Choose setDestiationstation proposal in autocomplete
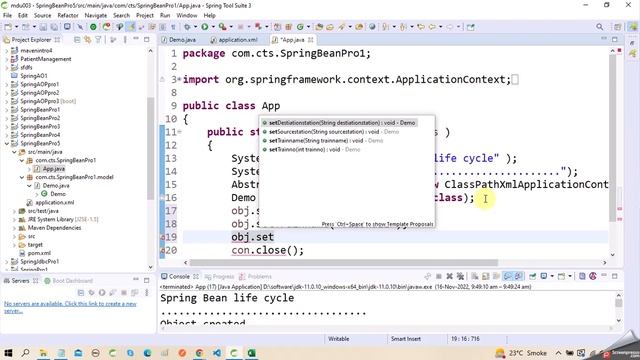The width and height of the screenshot is (640, 360). click(x=339, y=122)
